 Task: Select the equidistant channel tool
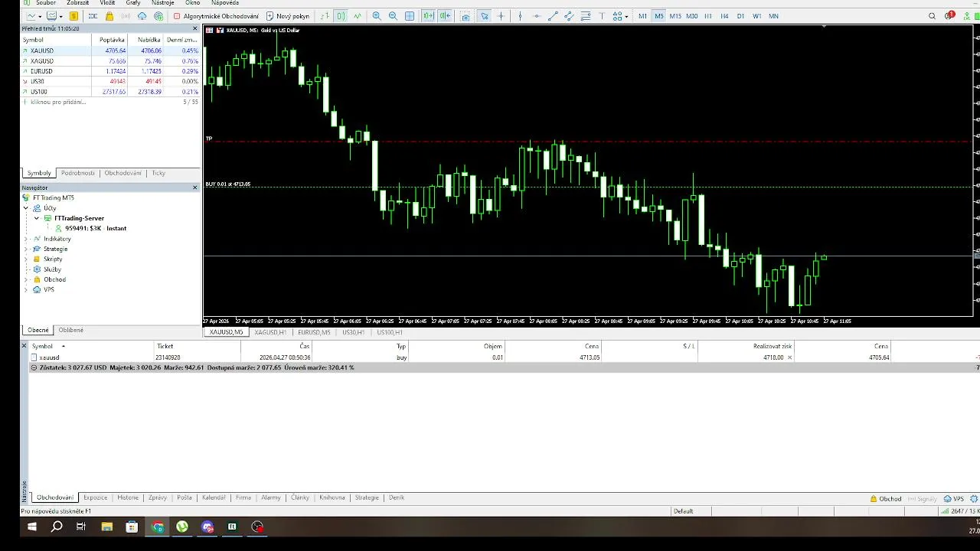point(570,16)
